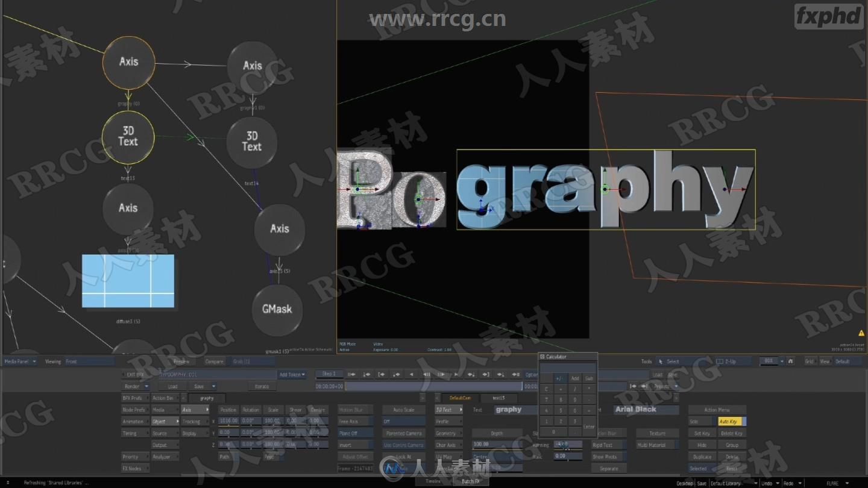Click the Load button next to Render
The width and height of the screenshot is (868, 488).
[x=173, y=386]
